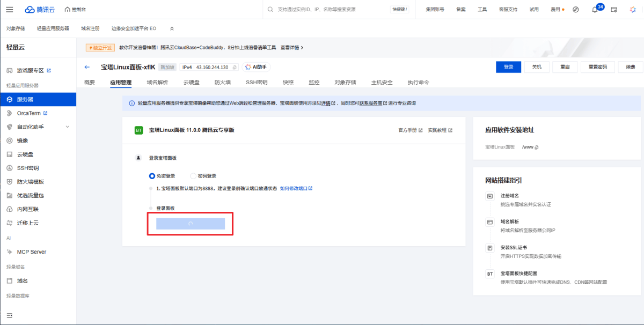This screenshot has width=644, height=325.
Task: Collapse the quick-access bar with double chevron
Action: [172, 28]
